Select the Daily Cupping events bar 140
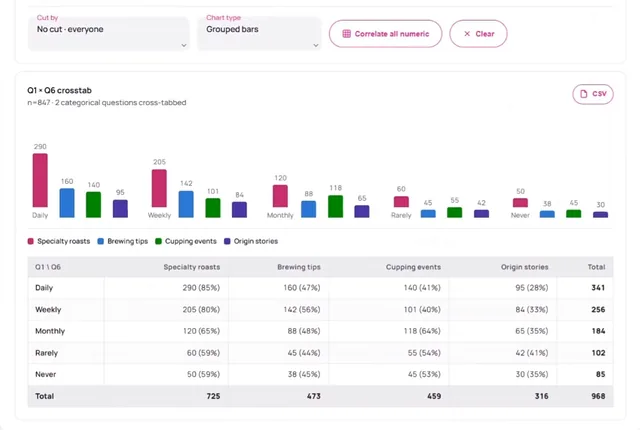The image size is (640, 430). click(93, 204)
